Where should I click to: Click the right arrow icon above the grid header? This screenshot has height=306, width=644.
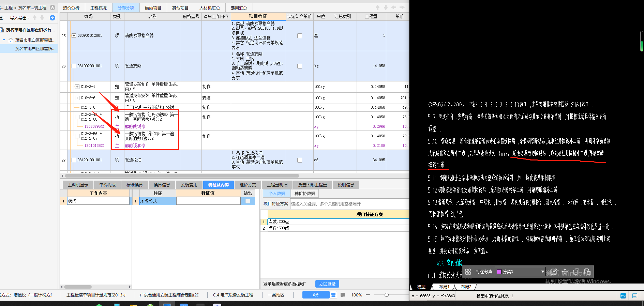pyautogui.click(x=402, y=7)
